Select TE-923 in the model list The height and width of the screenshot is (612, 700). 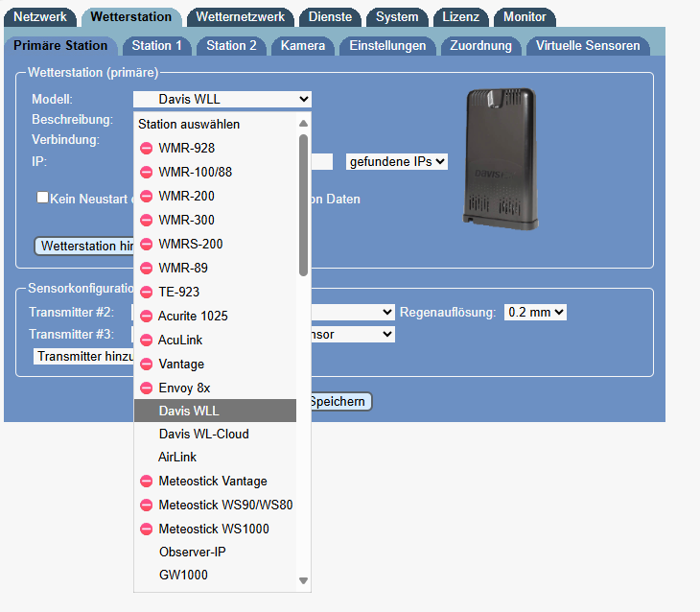pyautogui.click(x=215, y=293)
